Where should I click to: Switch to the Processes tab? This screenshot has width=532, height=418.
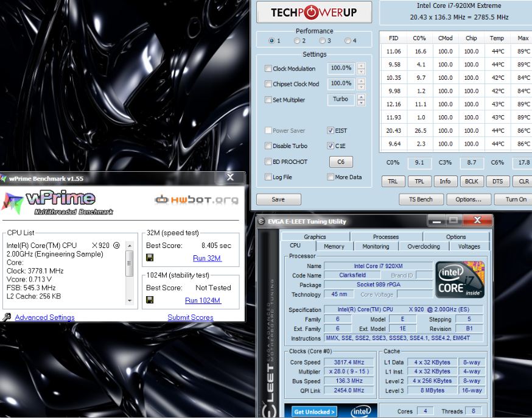[x=386, y=236]
